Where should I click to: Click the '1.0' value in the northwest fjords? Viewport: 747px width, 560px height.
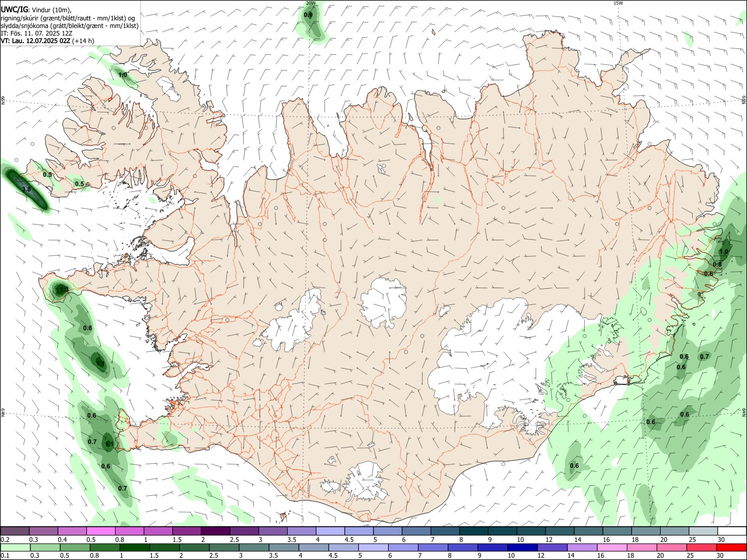(x=123, y=75)
